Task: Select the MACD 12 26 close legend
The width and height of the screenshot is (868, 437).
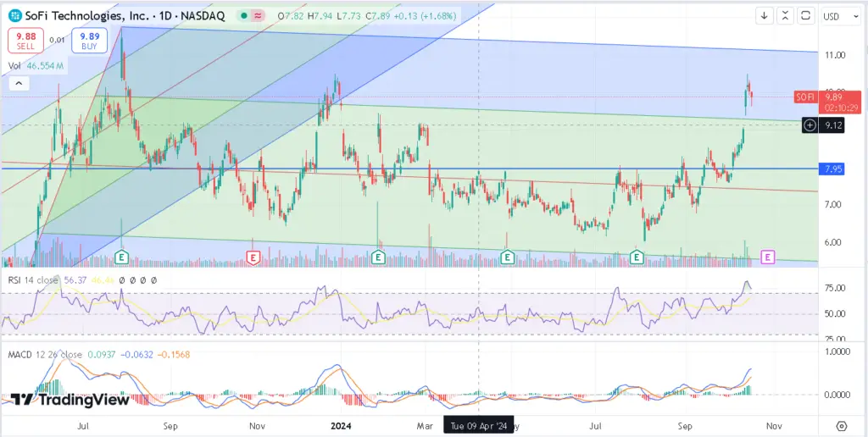Action: click(45, 355)
